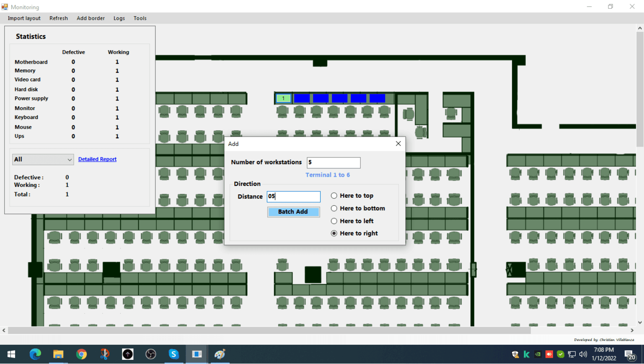Open Google Chrome from the taskbar
This screenshot has height=364, width=644.
[x=81, y=354]
